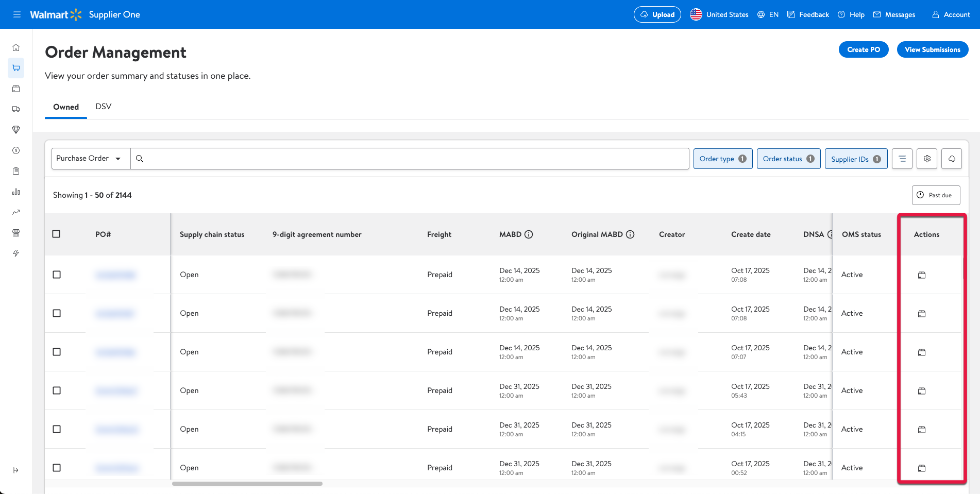Click the settings gear icon above table
The height and width of the screenshot is (494, 980).
[x=927, y=159]
